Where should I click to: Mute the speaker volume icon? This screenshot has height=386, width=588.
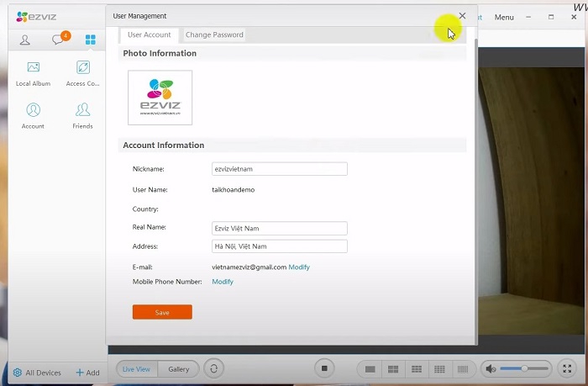tap(491, 369)
